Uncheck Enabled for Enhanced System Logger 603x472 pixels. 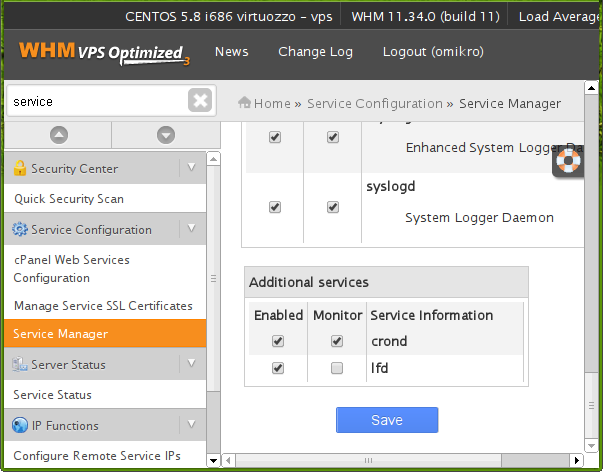point(275,137)
